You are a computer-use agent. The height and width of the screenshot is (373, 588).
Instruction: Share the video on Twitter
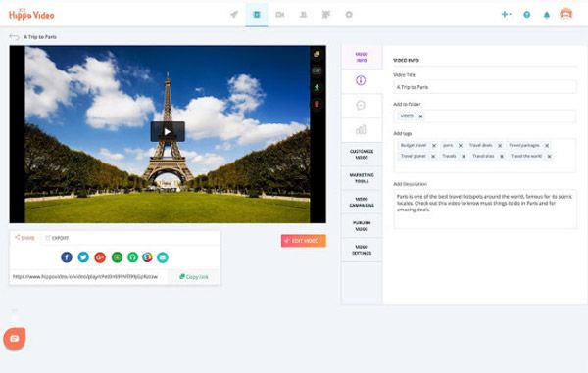point(83,257)
